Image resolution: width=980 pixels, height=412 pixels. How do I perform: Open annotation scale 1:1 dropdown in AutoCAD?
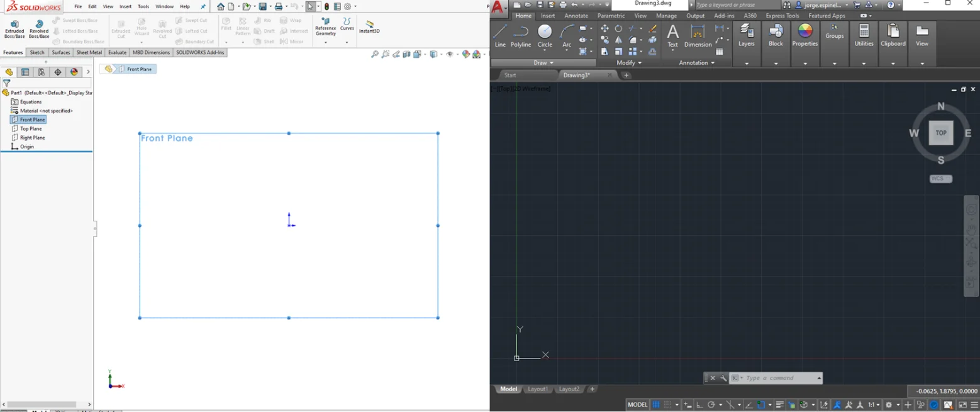pos(874,404)
